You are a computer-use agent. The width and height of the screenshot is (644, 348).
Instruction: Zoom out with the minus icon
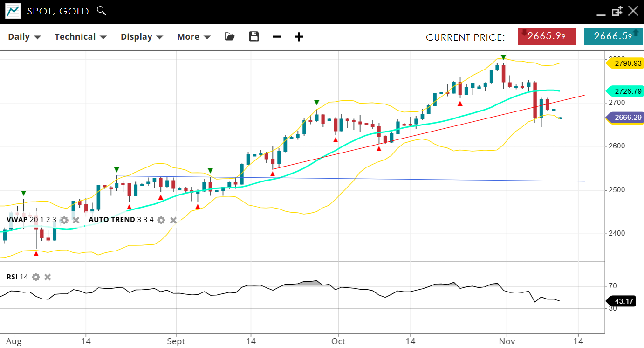(x=277, y=37)
